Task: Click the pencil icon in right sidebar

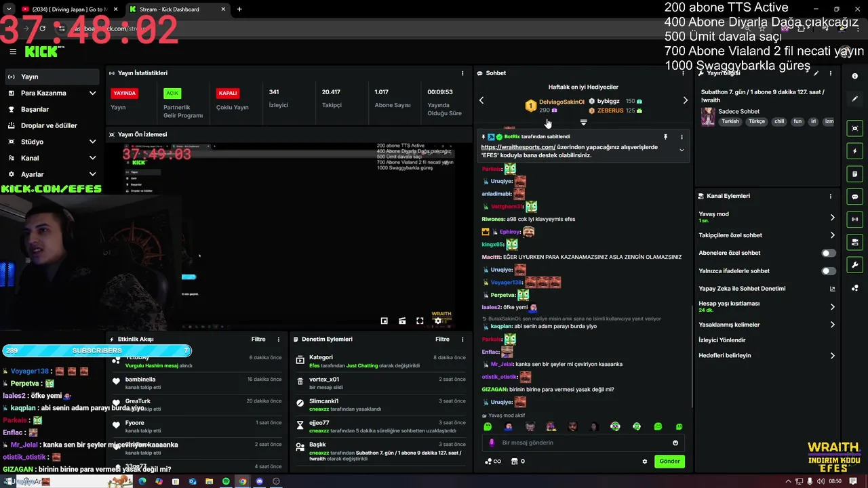Action: (855, 99)
